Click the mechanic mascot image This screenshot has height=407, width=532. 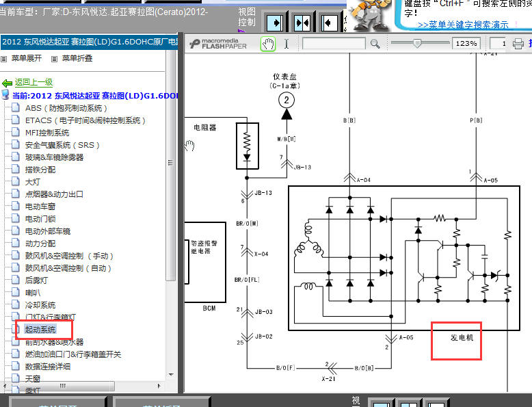point(370,15)
